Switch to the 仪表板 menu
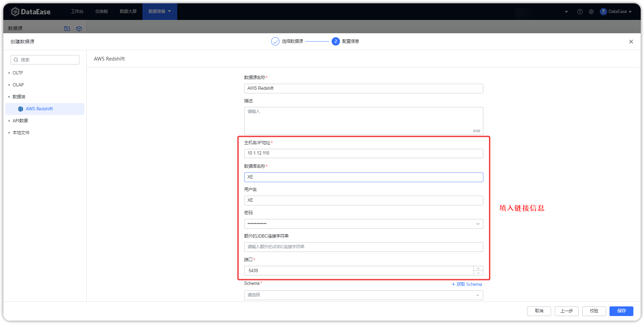This screenshot has height=324, width=644. tap(102, 11)
